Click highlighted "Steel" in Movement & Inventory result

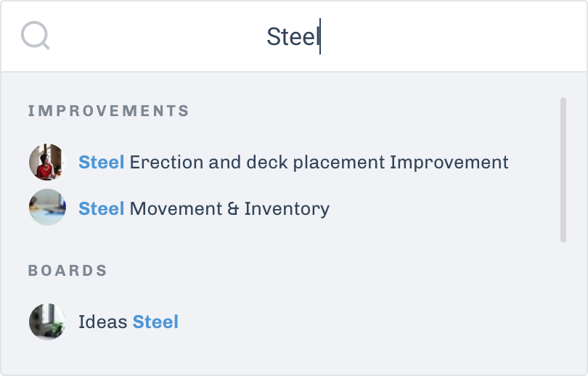pos(102,209)
